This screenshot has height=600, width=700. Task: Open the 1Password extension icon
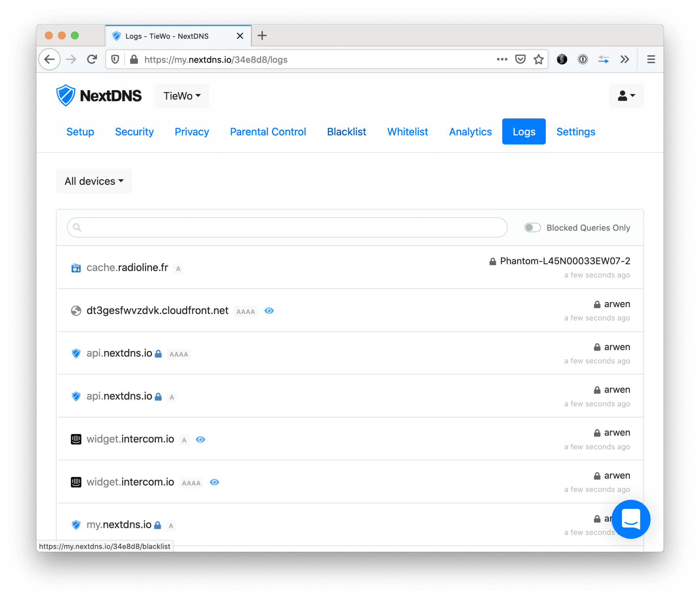click(583, 59)
